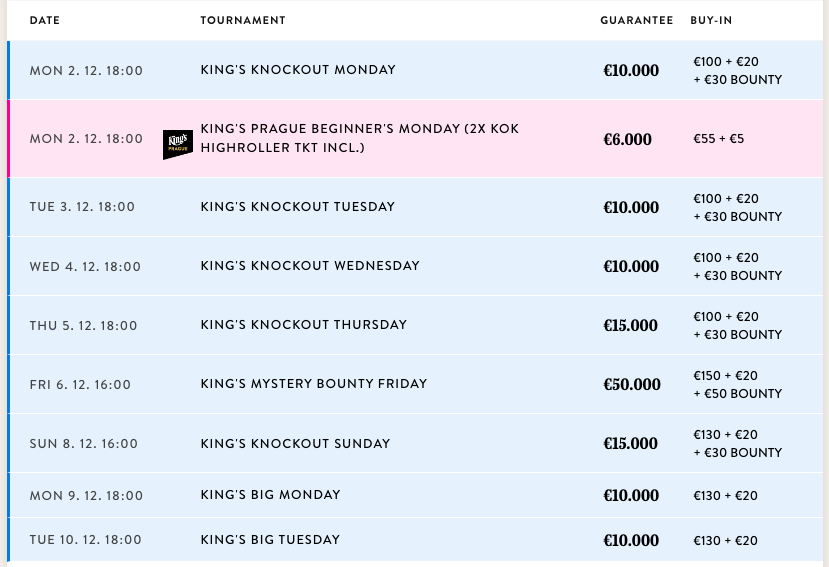Click the €150 + €20 + €50 bounty buy-in

[738, 385]
